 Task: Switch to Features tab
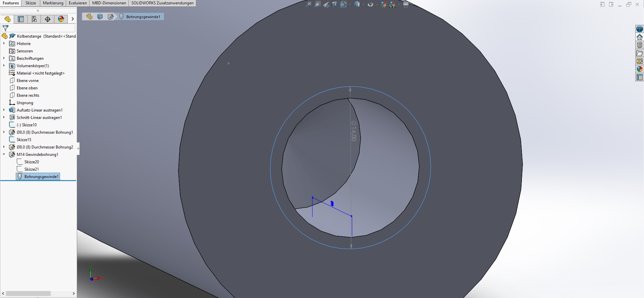[11, 3]
